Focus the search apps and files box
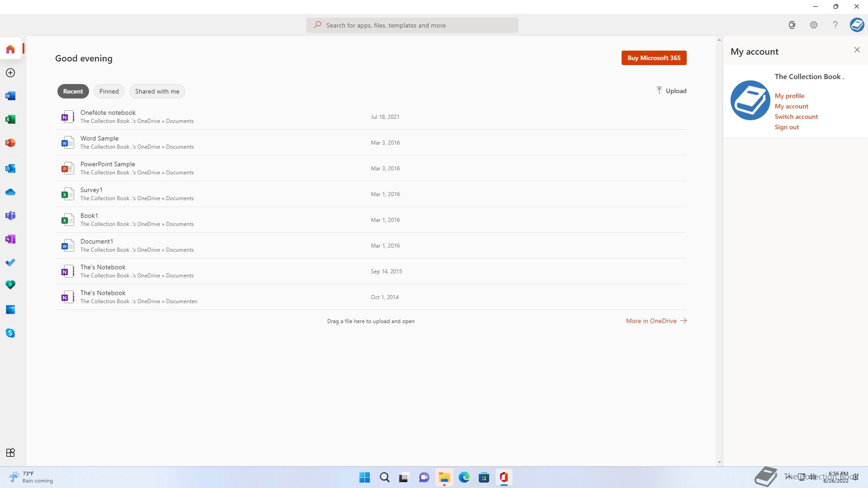Viewport: 868px width, 488px height. (412, 25)
